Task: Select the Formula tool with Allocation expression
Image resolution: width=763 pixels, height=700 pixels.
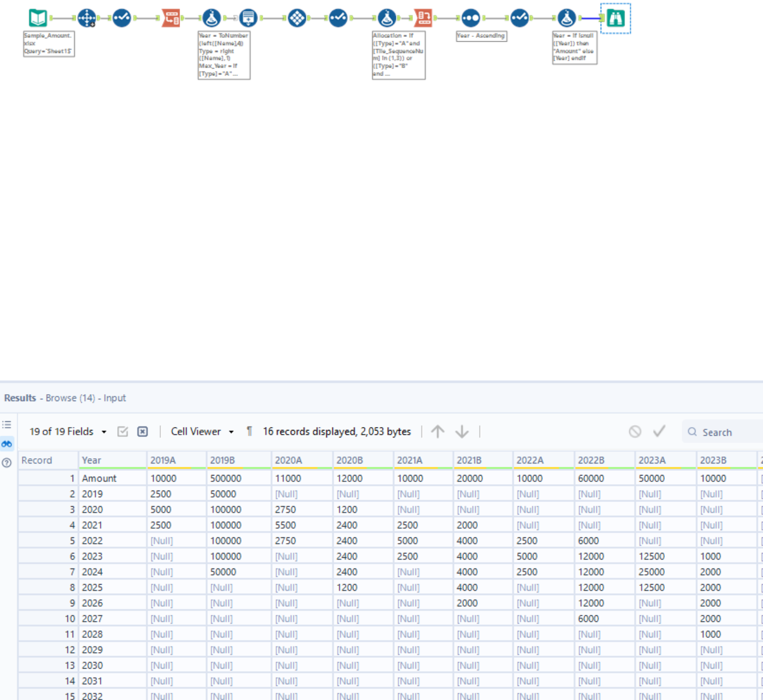Action: point(387,17)
